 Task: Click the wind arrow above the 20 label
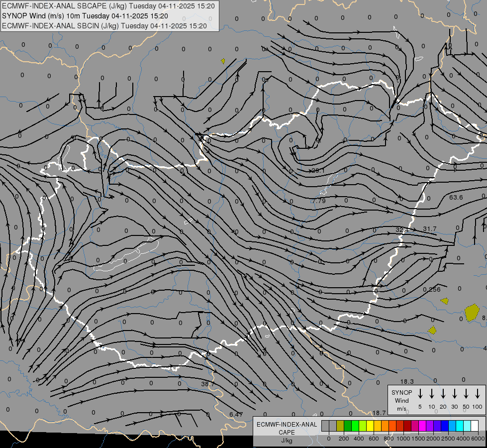[x=443, y=394]
